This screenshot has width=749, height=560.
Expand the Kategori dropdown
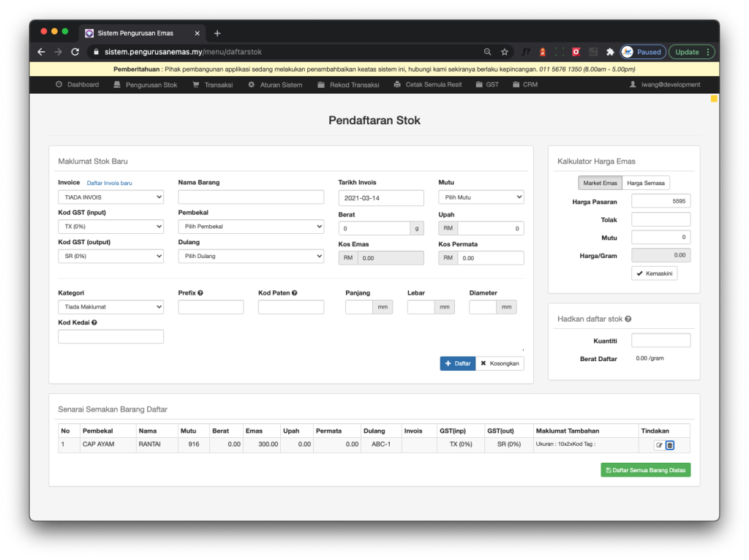(x=110, y=307)
